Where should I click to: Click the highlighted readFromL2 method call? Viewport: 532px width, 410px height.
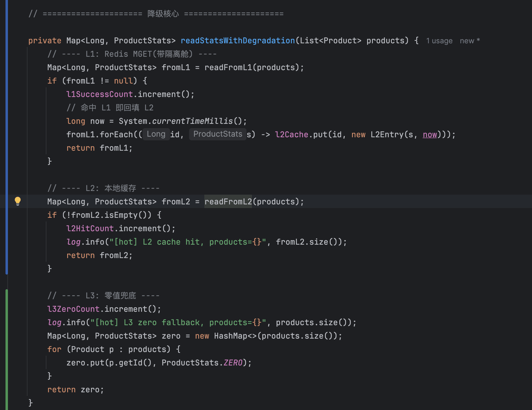pos(228,202)
